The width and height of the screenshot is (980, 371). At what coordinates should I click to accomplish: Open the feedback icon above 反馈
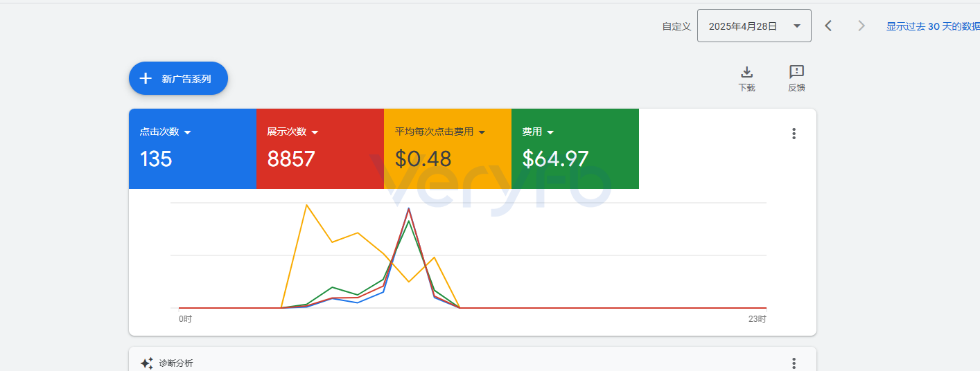point(796,72)
